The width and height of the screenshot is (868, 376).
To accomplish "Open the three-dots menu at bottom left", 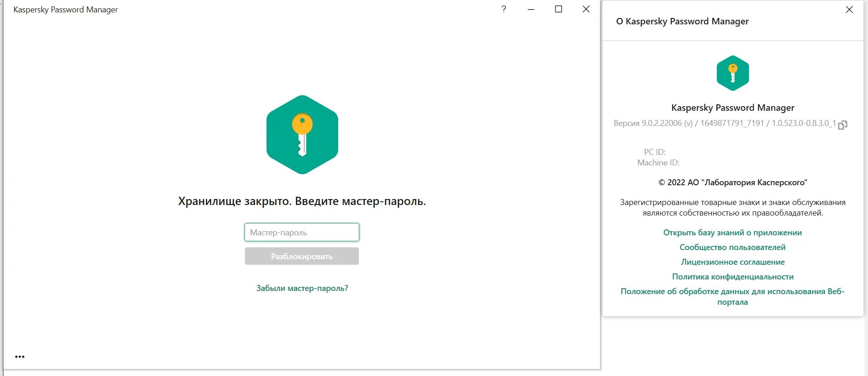I will (x=20, y=357).
